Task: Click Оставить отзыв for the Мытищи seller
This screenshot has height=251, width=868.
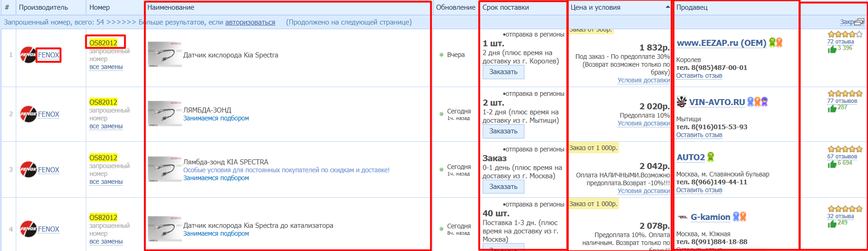Action: point(699,135)
